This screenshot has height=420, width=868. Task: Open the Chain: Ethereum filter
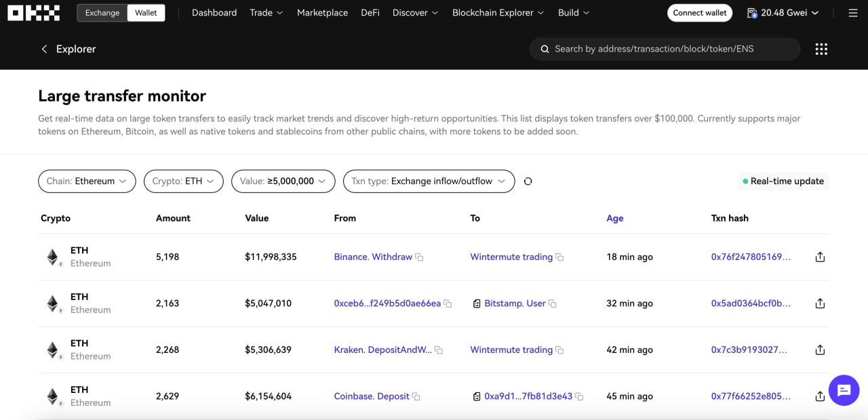87,181
